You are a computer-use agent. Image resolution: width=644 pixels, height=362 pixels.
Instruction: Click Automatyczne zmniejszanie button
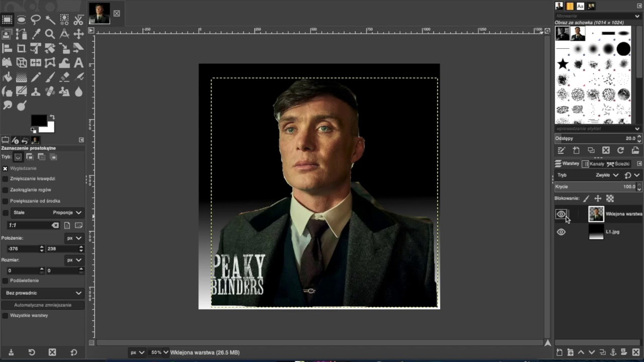[43, 305]
